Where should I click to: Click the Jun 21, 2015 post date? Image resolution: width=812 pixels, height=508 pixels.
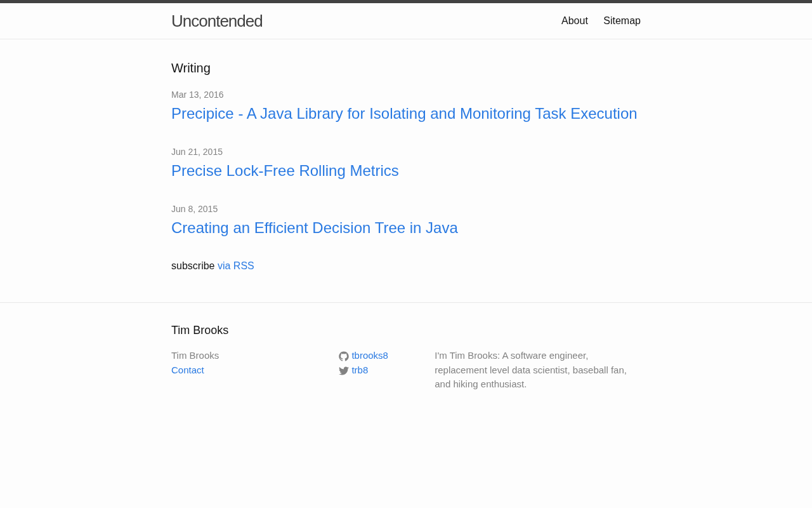pos(197,152)
